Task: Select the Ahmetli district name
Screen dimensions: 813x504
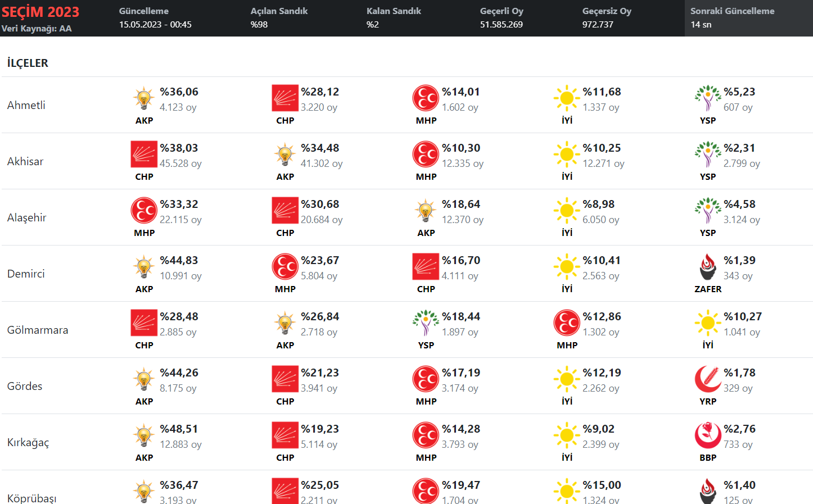Action: (26, 105)
